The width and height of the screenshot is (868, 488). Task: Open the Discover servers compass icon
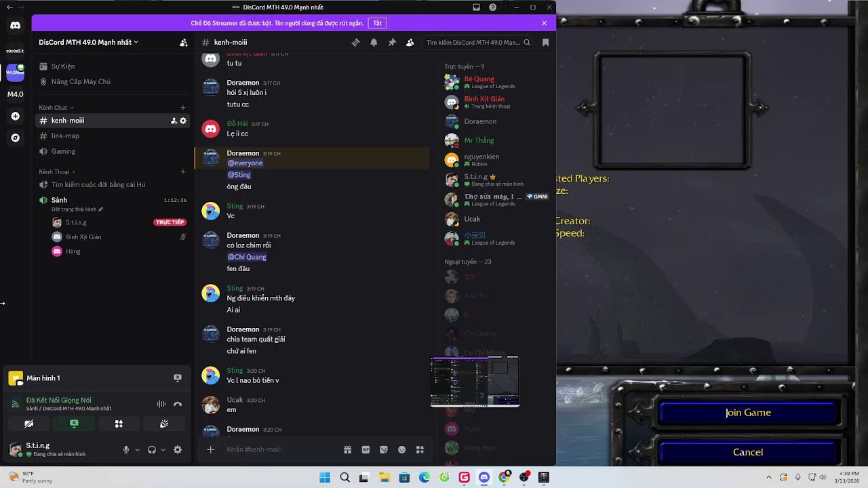click(15, 138)
